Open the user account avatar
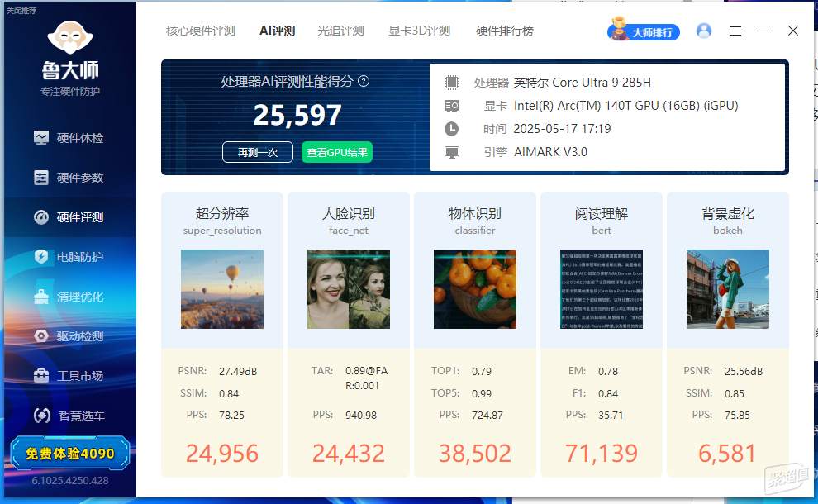The image size is (818, 504). coord(704,31)
